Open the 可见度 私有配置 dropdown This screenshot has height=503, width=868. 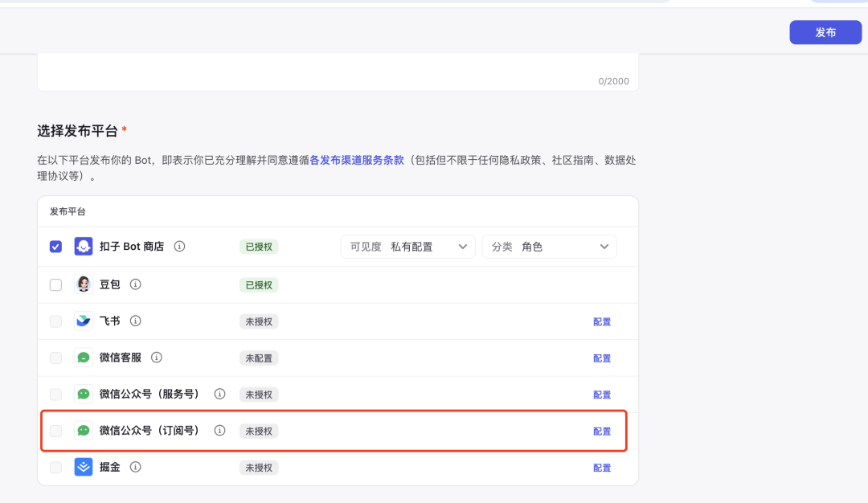pyautogui.click(x=407, y=247)
